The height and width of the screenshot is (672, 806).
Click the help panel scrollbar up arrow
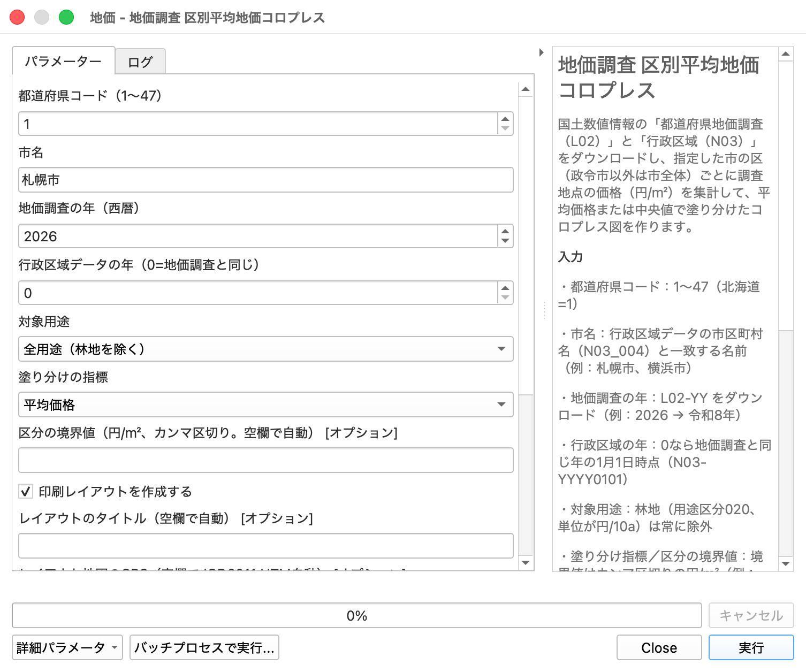[786, 54]
